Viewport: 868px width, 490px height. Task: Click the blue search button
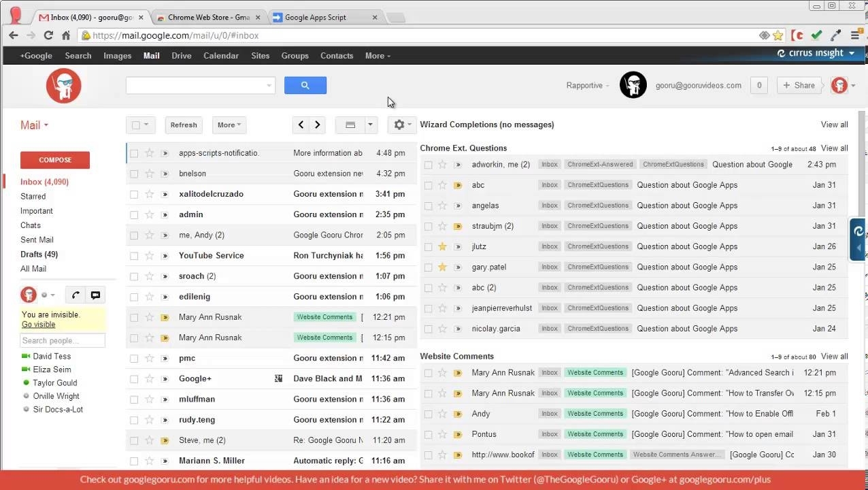click(305, 85)
